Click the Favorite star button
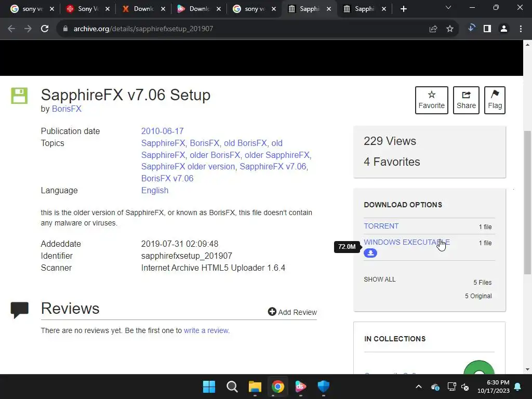532x399 pixels. point(432,100)
